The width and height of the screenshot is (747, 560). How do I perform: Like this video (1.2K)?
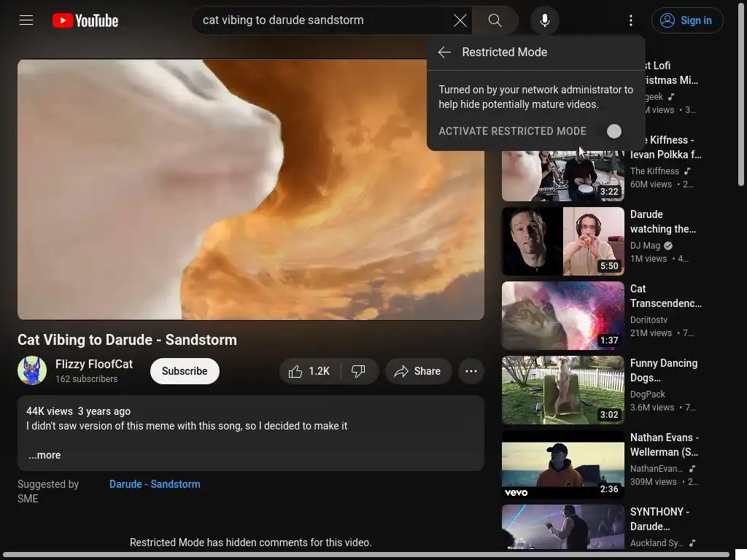click(x=309, y=371)
